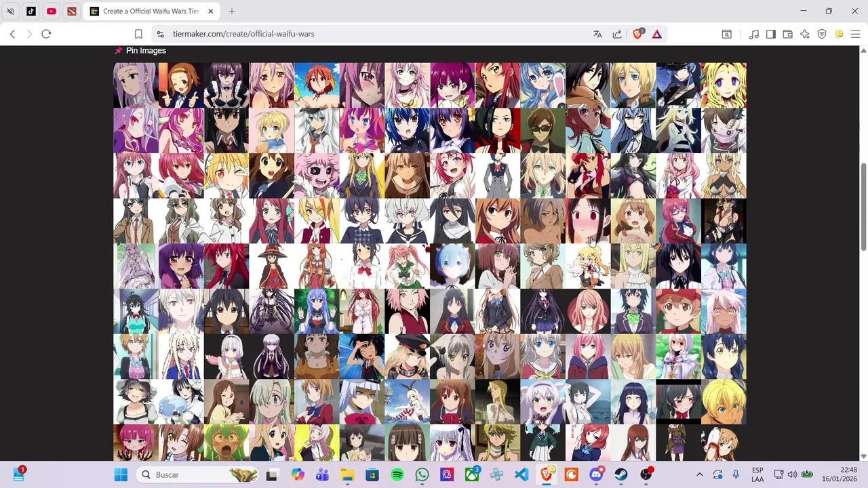Click the microphone tray icon
The image size is (868, 488).
[x=736, y=474]
